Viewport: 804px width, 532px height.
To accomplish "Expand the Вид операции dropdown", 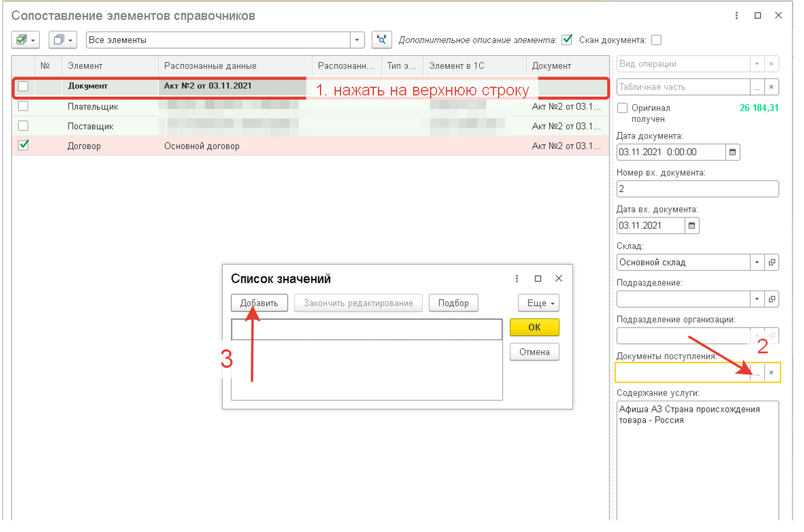I will pos(757,64).
